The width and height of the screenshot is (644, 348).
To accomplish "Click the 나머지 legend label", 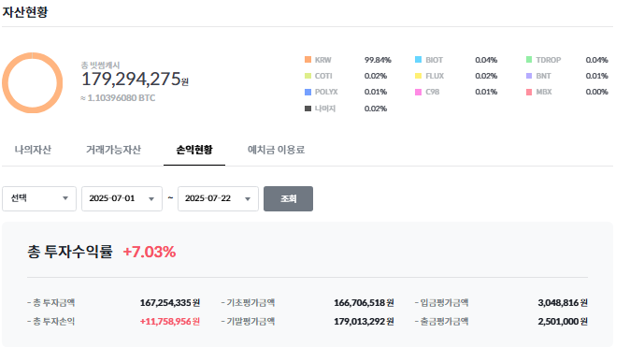I will [x=325, y=109].
